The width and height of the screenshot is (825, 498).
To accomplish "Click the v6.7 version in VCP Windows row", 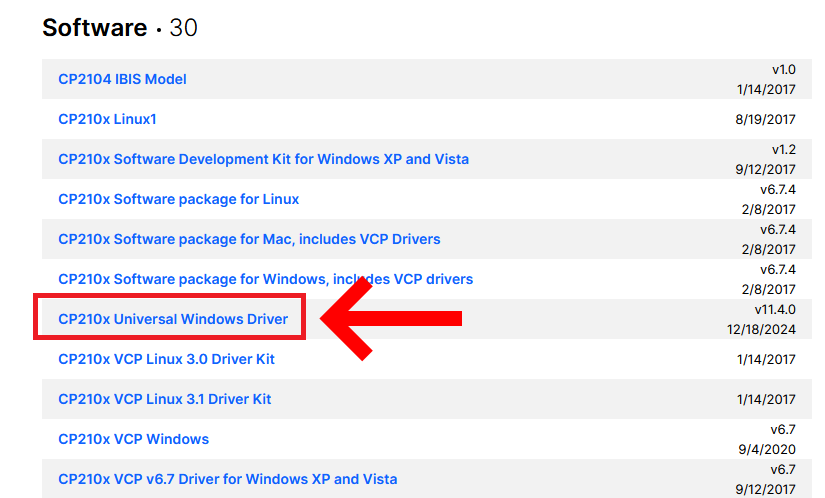I will tap(783, 429).
